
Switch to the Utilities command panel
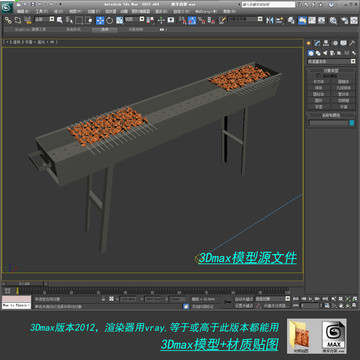352,43
